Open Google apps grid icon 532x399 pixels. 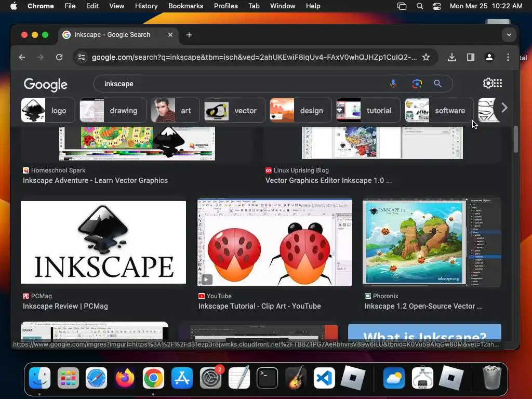click(498, 83)
